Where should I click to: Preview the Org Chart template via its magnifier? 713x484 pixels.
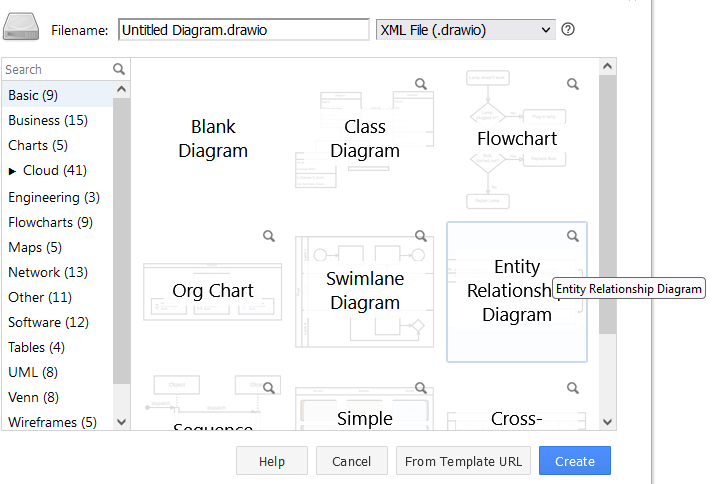269,236
